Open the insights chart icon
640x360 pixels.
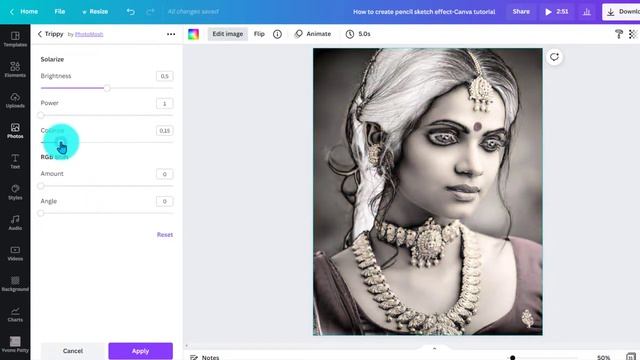[587, 12]
